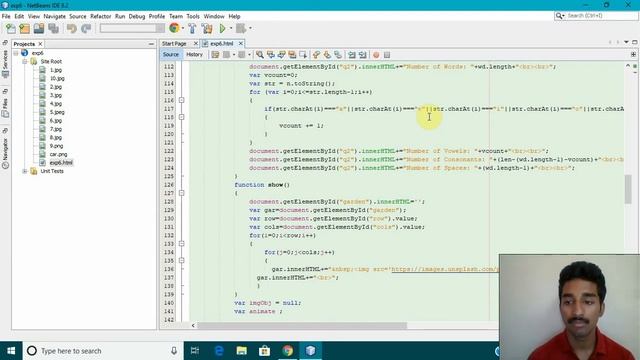Switch to the exp6.html editor tab

(222, 44)
